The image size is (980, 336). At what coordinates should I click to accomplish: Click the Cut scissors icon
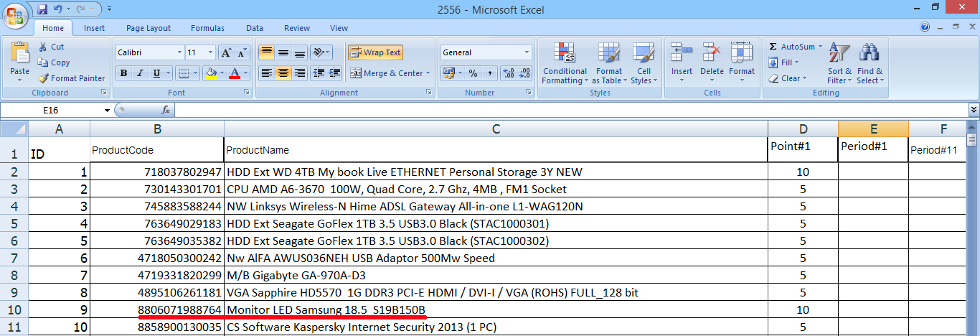click(43, 47)
